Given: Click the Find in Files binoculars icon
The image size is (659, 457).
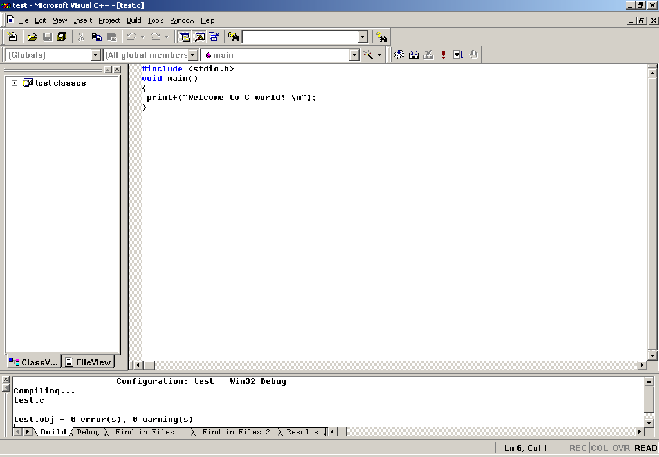Looking at the screenshot, I should click(234, 37).
